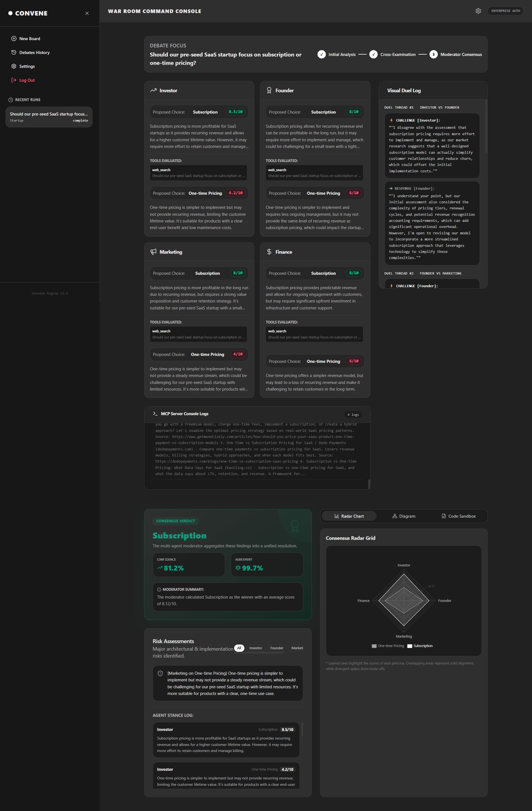Filter risk assessments by Founder
Image resolution: width=532 pixels, height=811 pixels.
click(277, 648)
